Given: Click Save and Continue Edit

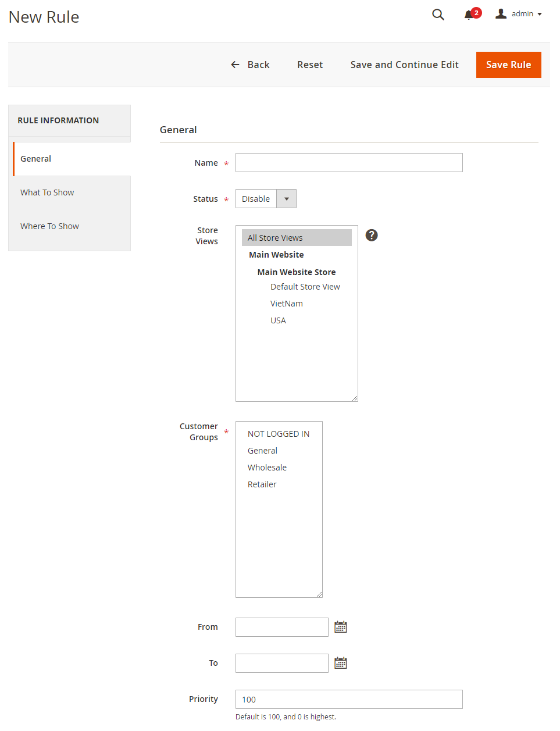Looking at the screenshot, I should point(404,65).
